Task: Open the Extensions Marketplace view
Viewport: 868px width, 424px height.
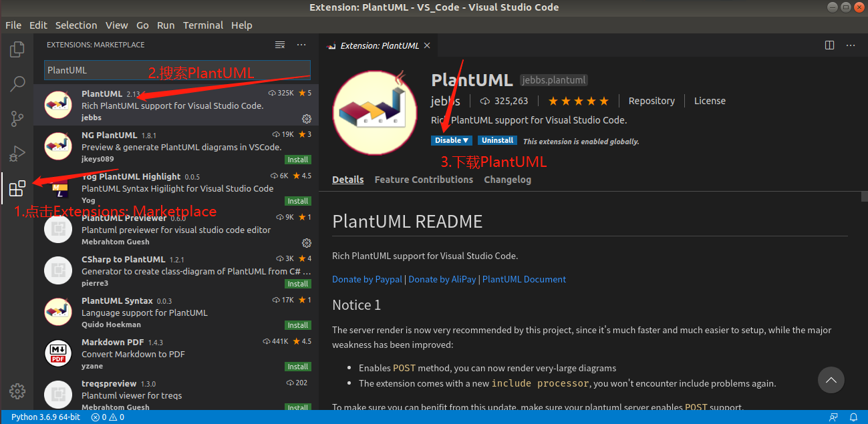Action: tap(17, 188)
